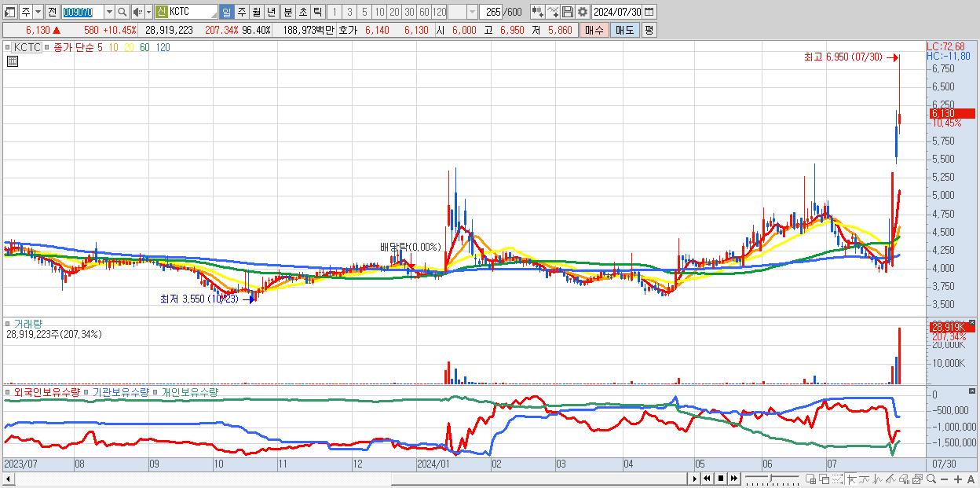Click the stop button in replay controls
Viewport: 980px width, 488px height.
tap(720, 479)
